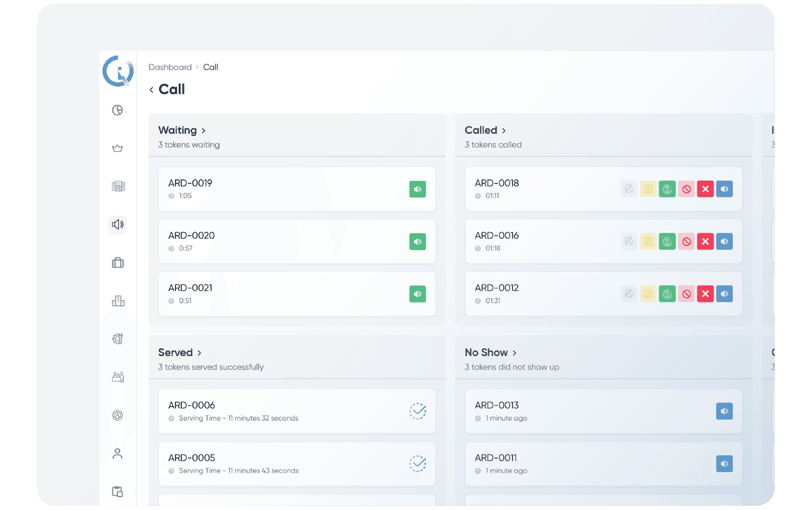Go to Dashboard via breadcrumb link

[x=170, y=67]
